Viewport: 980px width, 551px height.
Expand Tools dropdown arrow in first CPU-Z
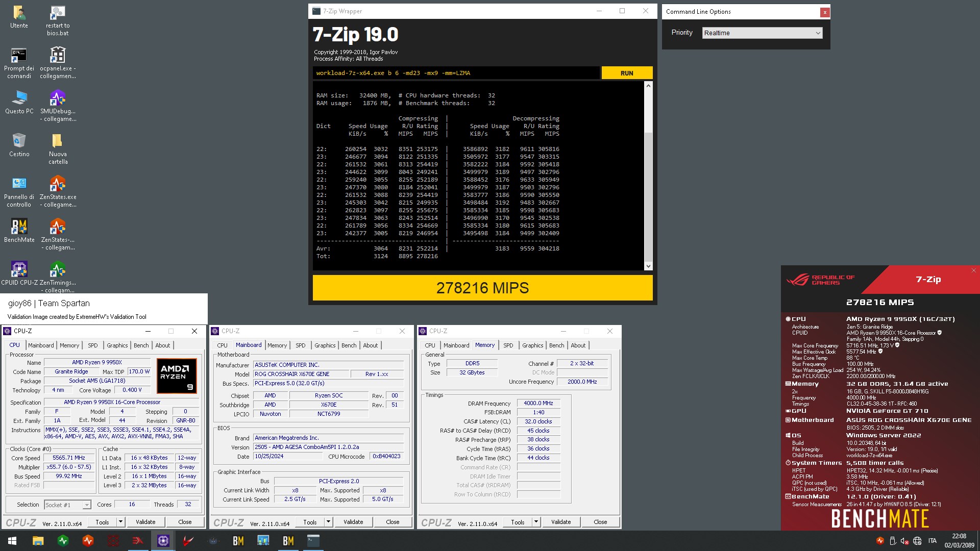coord(120,522)
